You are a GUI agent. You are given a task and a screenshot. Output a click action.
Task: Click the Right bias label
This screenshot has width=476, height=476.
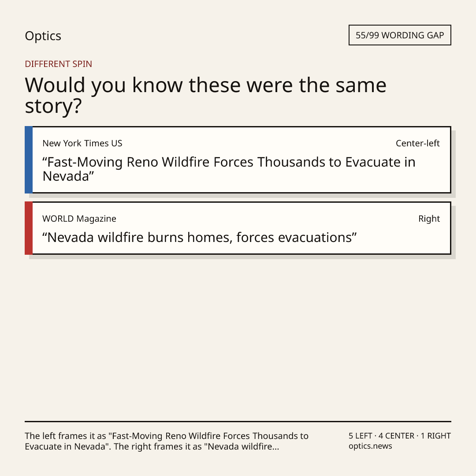(x=429, y=219)
